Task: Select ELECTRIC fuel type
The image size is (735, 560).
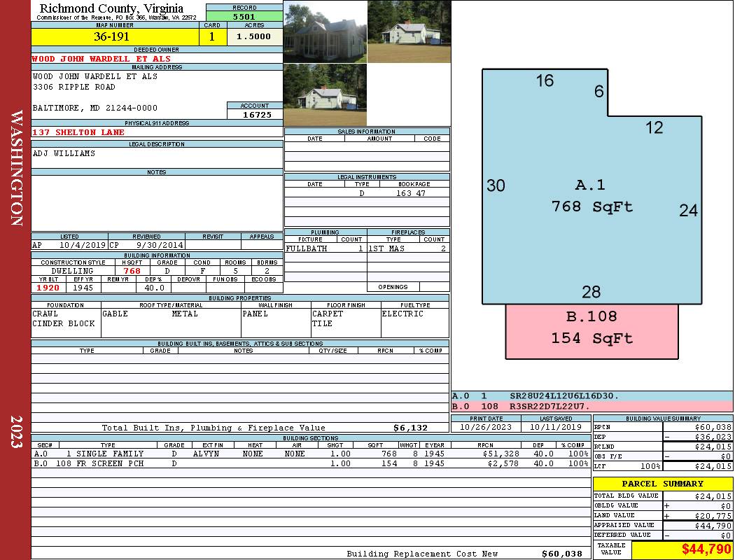Action: tap(402, 314)
